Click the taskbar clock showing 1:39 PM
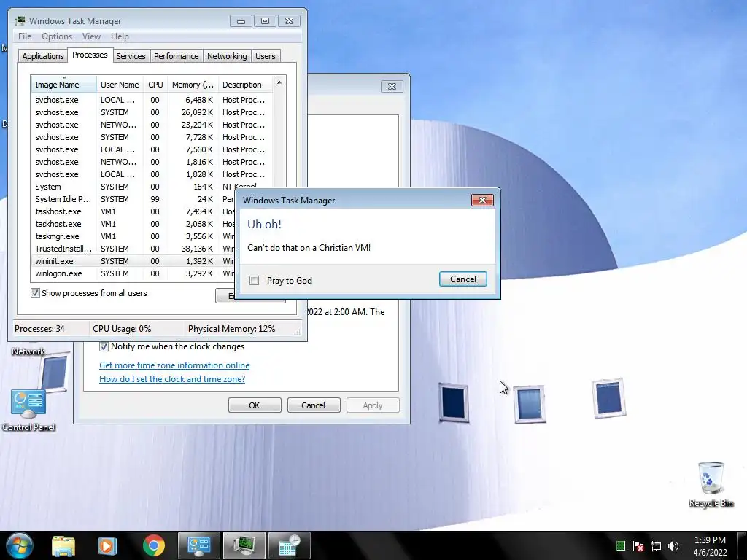 click(710, 546)
